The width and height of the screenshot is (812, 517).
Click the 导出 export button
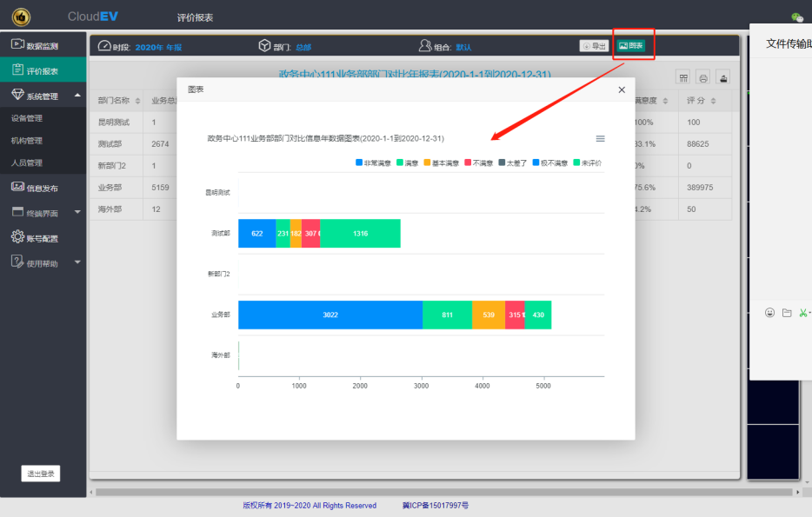pyautogui.click(x=594, y=46)
